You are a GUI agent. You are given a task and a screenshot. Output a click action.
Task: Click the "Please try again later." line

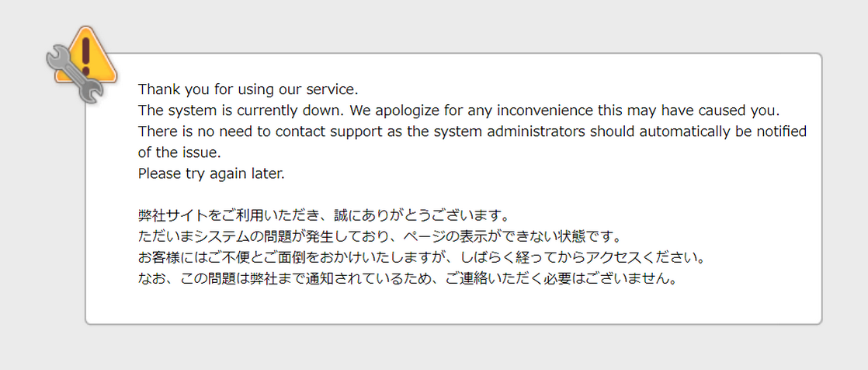(x=211, y=173)
